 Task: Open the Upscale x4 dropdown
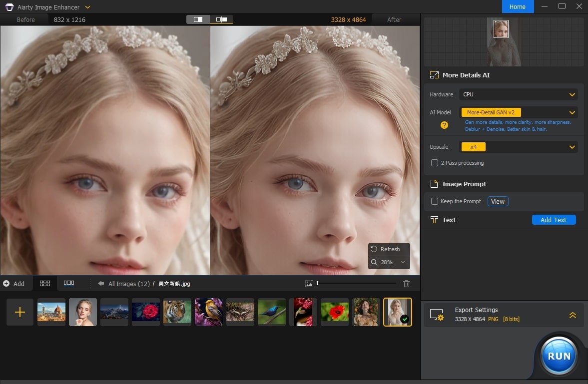point(518,147)
